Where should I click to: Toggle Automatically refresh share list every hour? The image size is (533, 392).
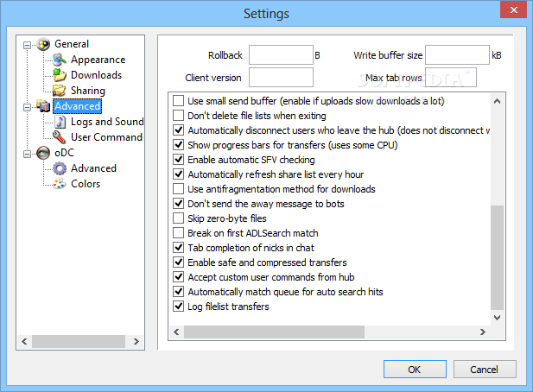[179, 174]
